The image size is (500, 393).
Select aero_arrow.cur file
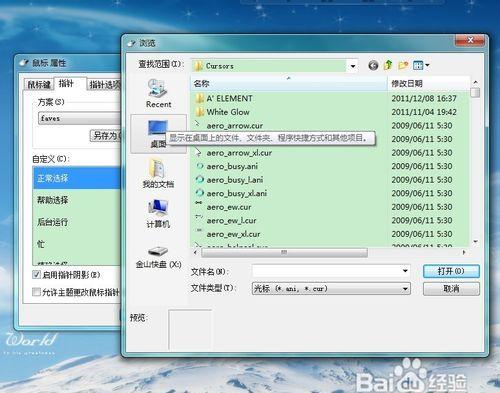[x=234, y=126]
